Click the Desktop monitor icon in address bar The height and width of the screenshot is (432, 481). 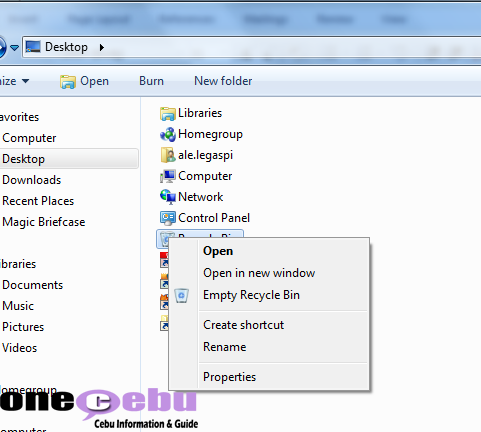[33, 47]
